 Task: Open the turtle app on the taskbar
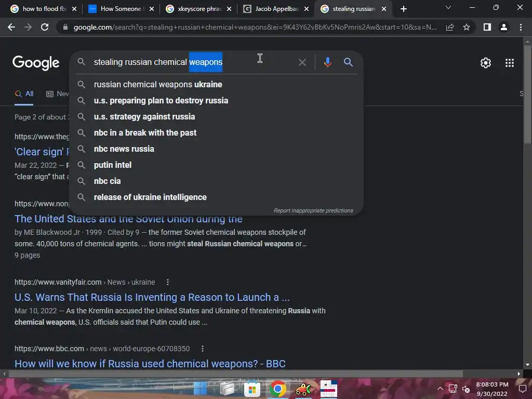coord(303,389)
